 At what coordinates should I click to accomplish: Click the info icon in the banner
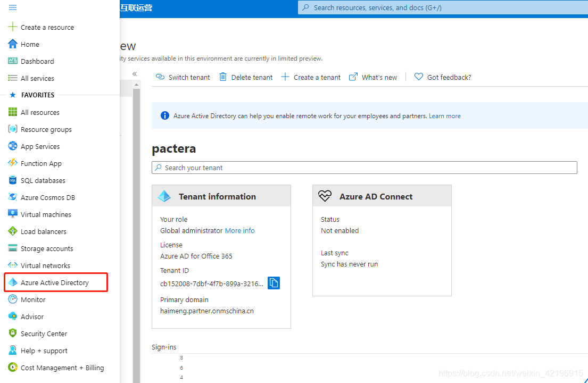164,115
